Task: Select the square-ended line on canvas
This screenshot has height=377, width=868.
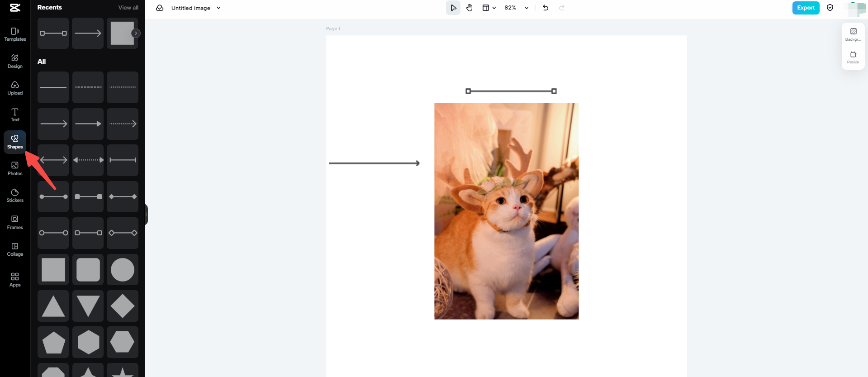Action: pos(511,91)
